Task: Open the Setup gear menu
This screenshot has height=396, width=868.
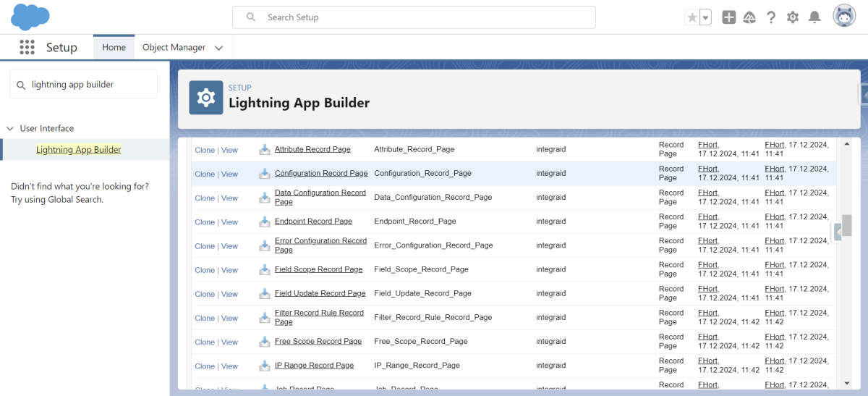Action: (793, 17)
